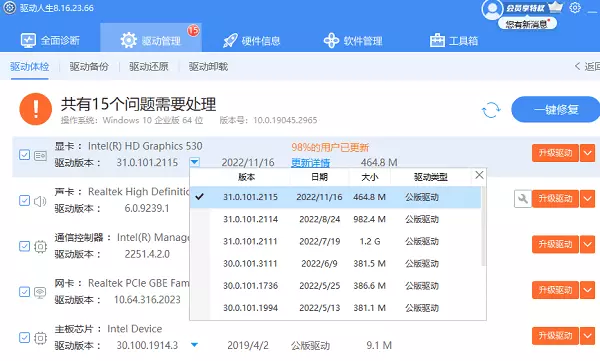This screenshot has width=600, height=361.
Task: Open the settings gear in title bar
Action: [575, 7]
